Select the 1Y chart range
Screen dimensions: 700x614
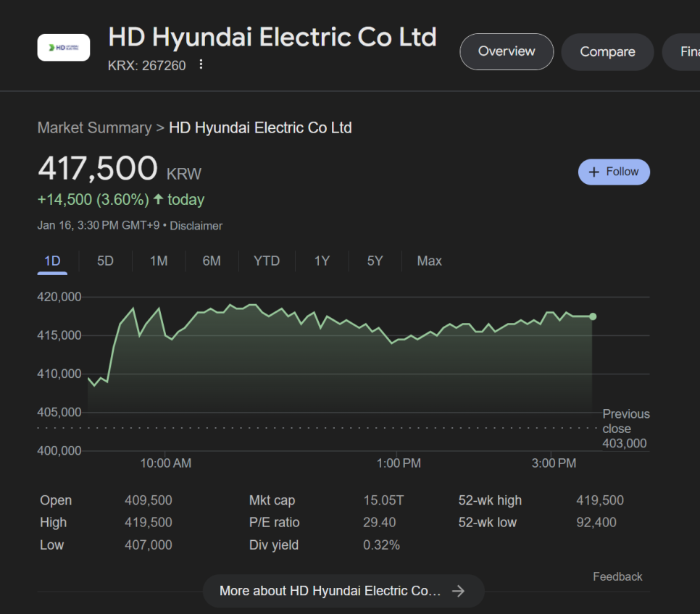click(x=322, y=261)
